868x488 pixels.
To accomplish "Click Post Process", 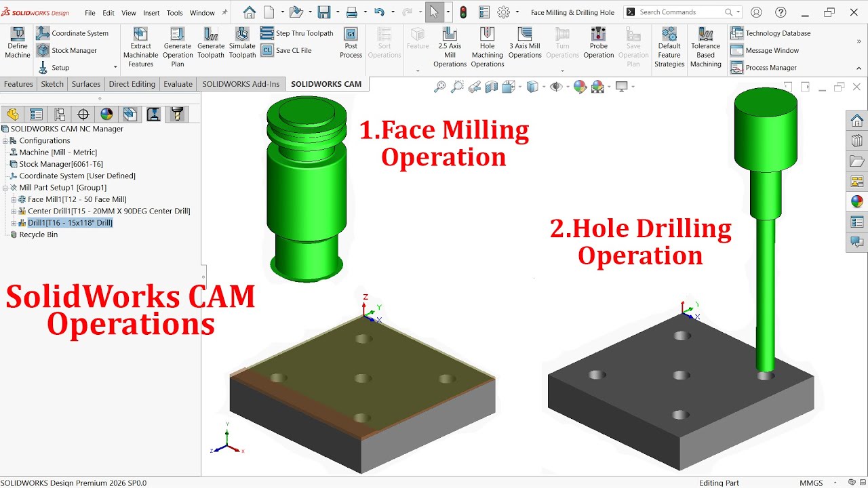I will [x=351, y=43].
